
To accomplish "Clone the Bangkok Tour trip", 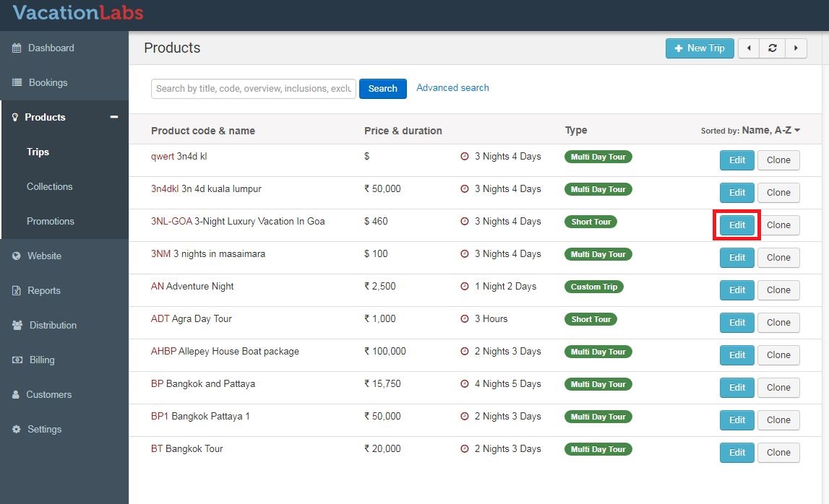I will [x=778, y=453].
